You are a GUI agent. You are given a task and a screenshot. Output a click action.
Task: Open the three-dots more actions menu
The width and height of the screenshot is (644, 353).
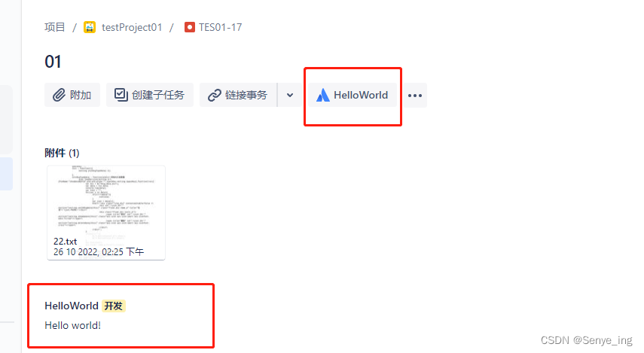(415, 96)
